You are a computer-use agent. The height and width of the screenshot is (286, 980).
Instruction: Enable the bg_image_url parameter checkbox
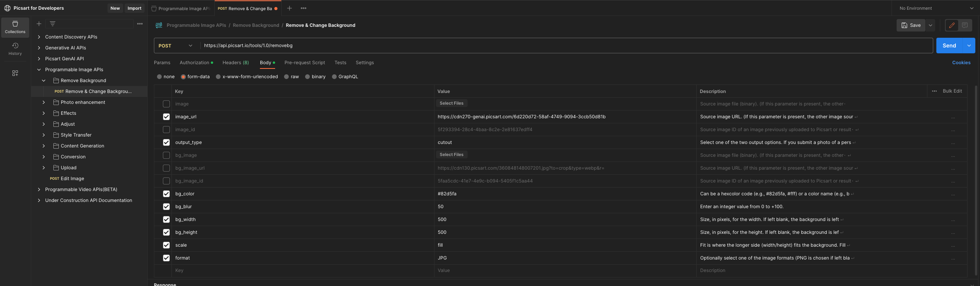tap(166, 168)
